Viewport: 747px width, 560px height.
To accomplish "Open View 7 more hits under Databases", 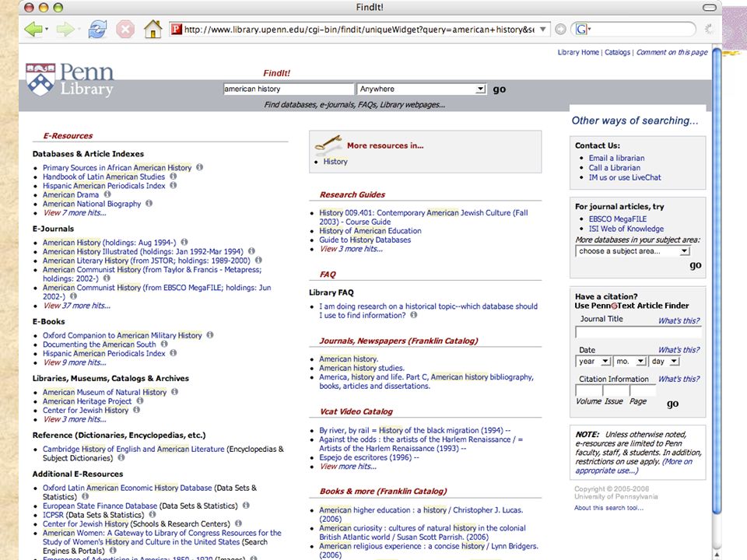I will (75, 213).
